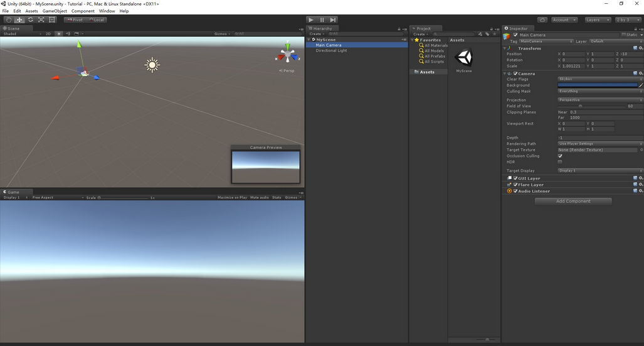Viewport: 644px width, 346px height.
Task: Open the cloud services icon
Action: 542,19
